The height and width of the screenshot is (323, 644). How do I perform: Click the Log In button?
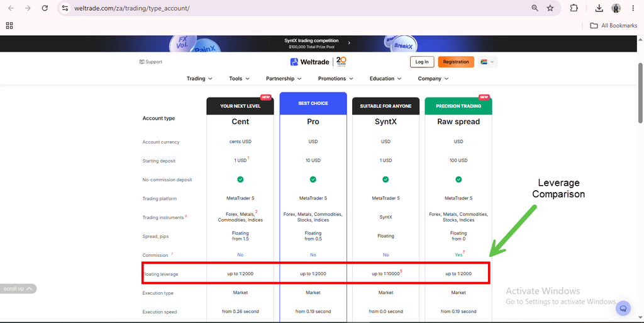pos(422,62)
